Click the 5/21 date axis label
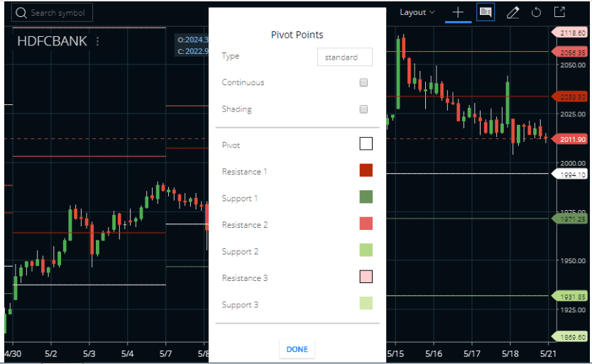The width and height of the screenshot is (592, 364). [x=548, y=354]
